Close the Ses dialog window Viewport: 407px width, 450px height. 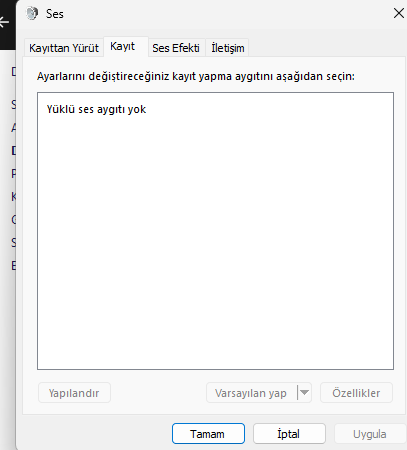tap(399, 13)
